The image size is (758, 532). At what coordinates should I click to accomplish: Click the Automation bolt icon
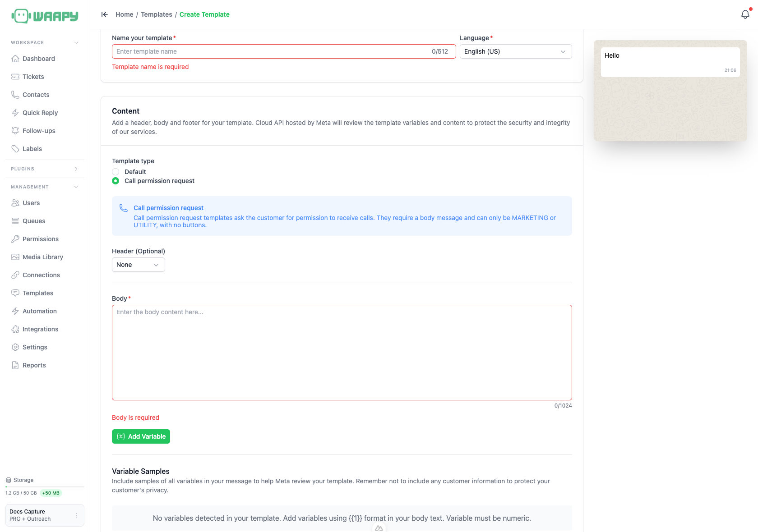point(15,311)
